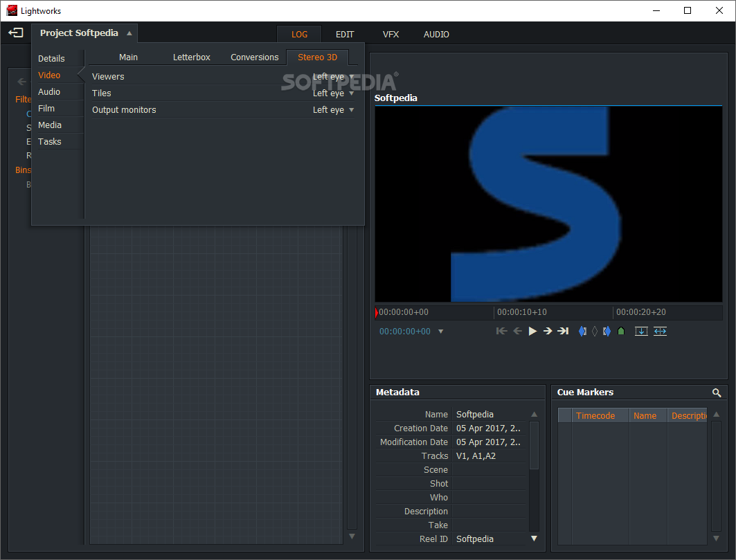The height and width of the screenshot is (560, 736).
Task: Click the Metadata panel title
Action: pos(397,392)
